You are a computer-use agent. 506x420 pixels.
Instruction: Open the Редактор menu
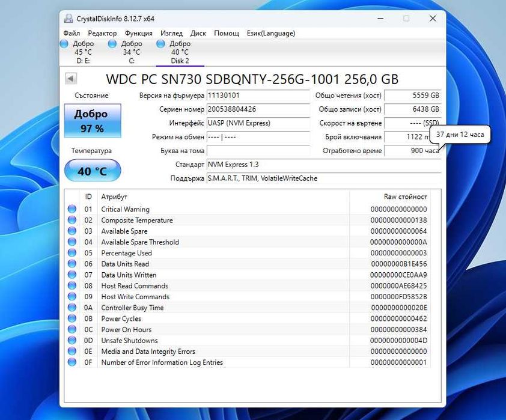coord(102,33)
